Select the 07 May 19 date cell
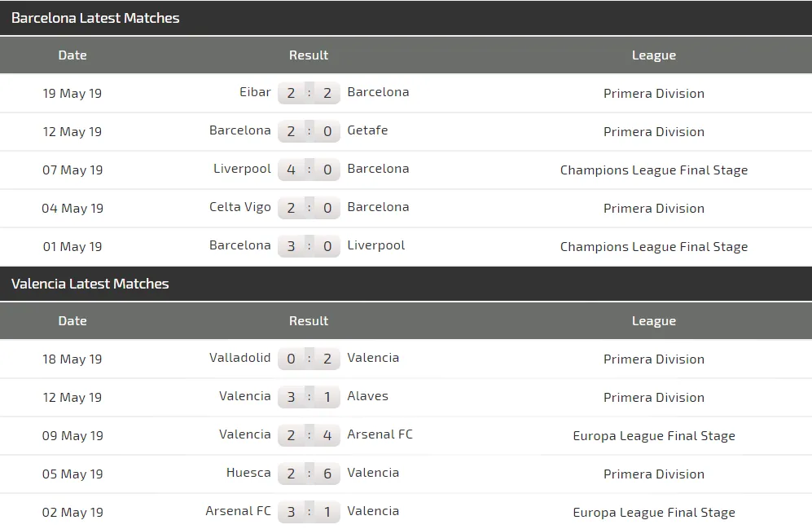This screenshot has width=812, height=529. tap(72, 170)
